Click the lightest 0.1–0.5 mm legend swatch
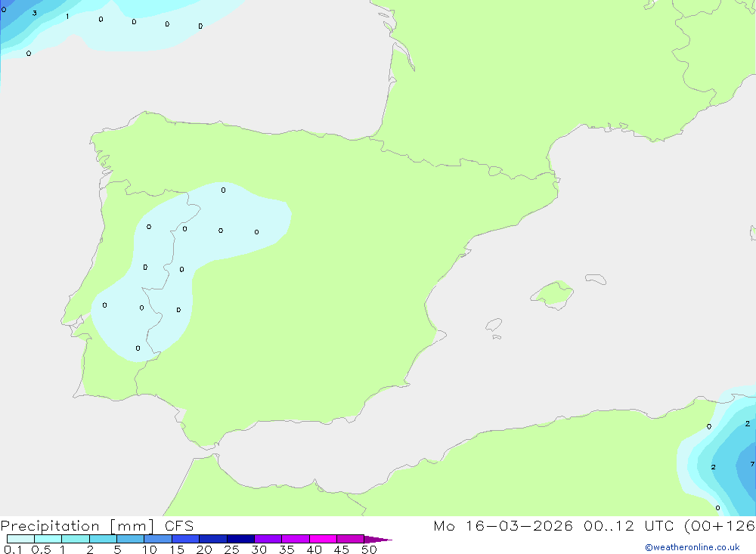 [20, 539]
